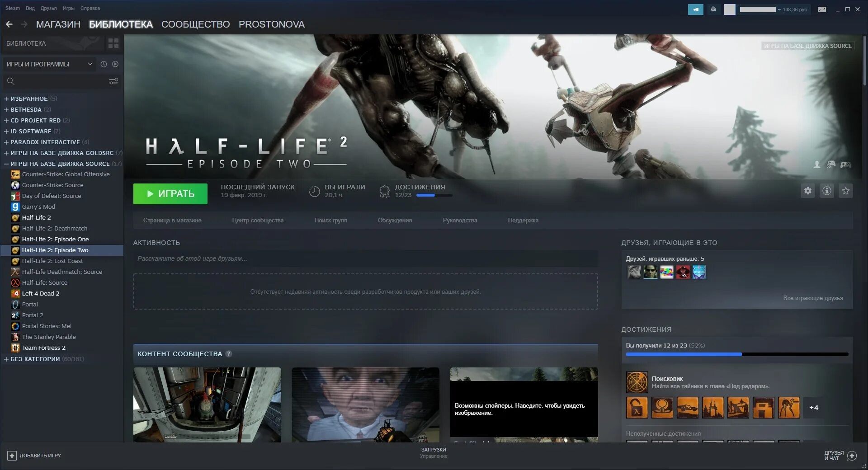
Task: Expand the CD PROJEKT RED collection
Action: [x=6, y=120]
